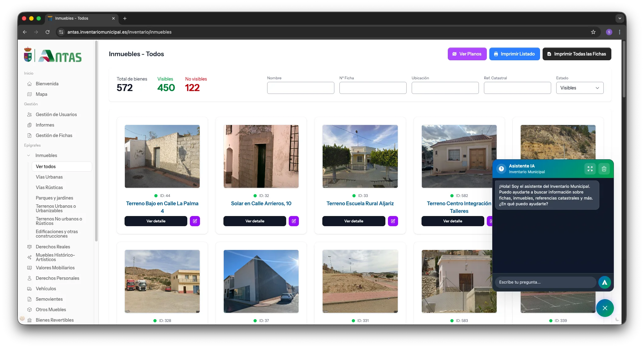This screenshot has width=644, height=348.
Task: Open the Terreno Escuela Rural Aljariz photo
Action: pos(360,156)
